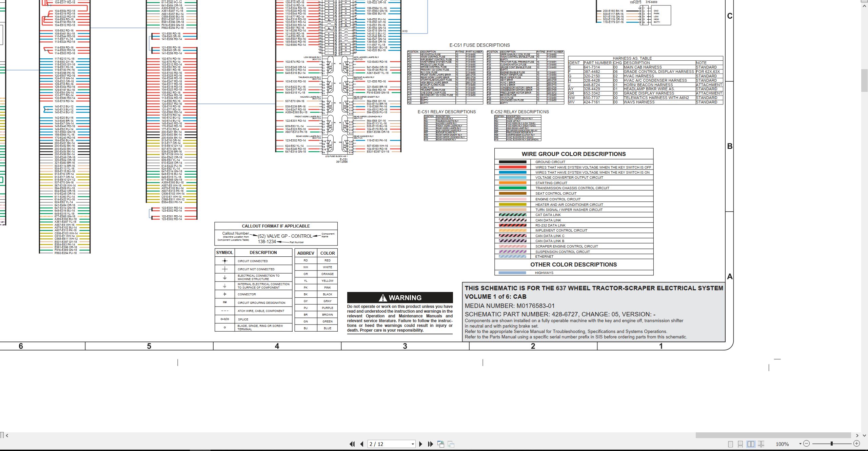Screen dimensions: 868x451
Task: Click the ETHERNET legend row label
Action: [544, 257]
